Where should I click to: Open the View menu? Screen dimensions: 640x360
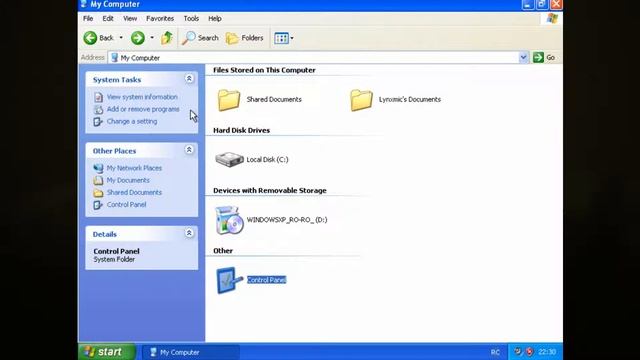tap(130, 18)
